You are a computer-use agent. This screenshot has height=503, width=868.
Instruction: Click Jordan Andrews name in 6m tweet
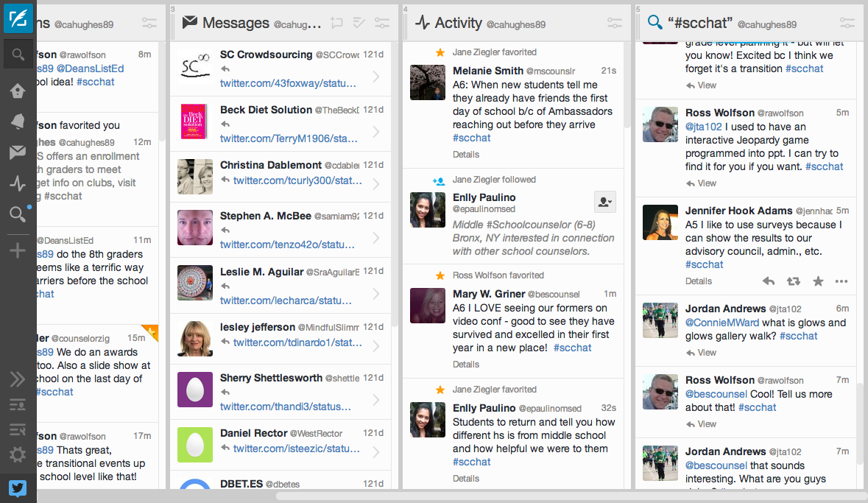point(726,309)
